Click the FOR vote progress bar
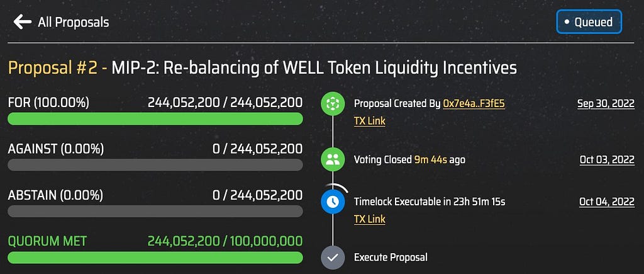The width and height of the screenshot is (644, 274). pyautogui.click(x=155, y=119)
